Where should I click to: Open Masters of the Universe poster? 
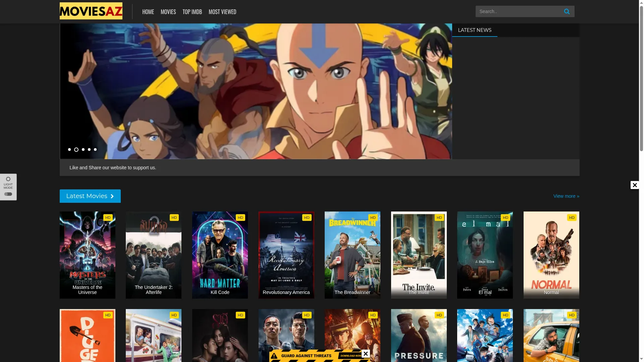click(88, 255)
